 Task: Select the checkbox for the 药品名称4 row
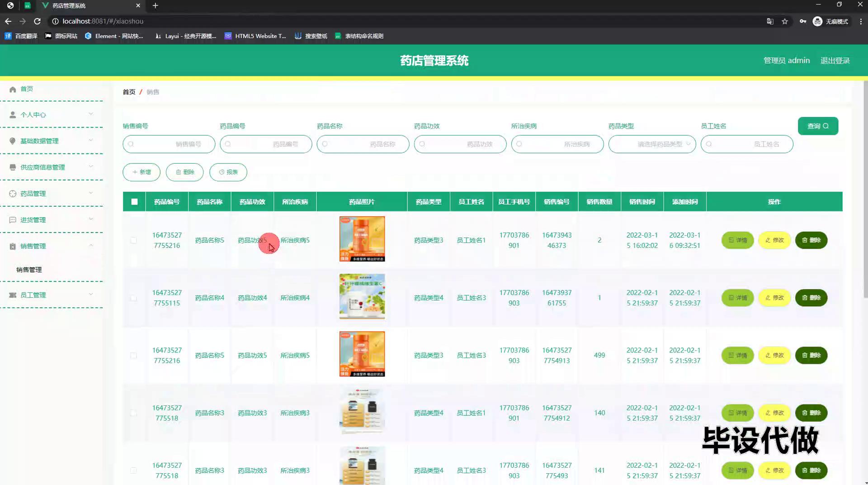(x=133, y=298)
